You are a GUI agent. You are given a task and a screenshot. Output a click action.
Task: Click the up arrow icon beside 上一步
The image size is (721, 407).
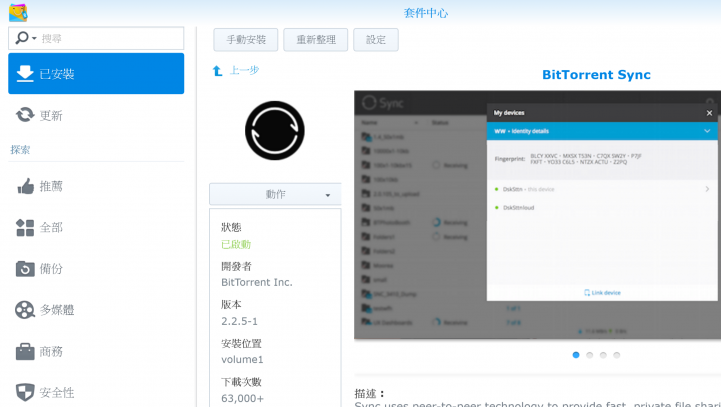click(x=217, y=71)
